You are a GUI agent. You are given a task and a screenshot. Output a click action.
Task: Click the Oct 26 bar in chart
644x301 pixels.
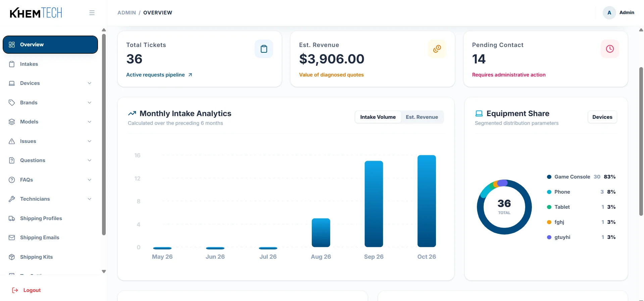(x=427, y=201)
